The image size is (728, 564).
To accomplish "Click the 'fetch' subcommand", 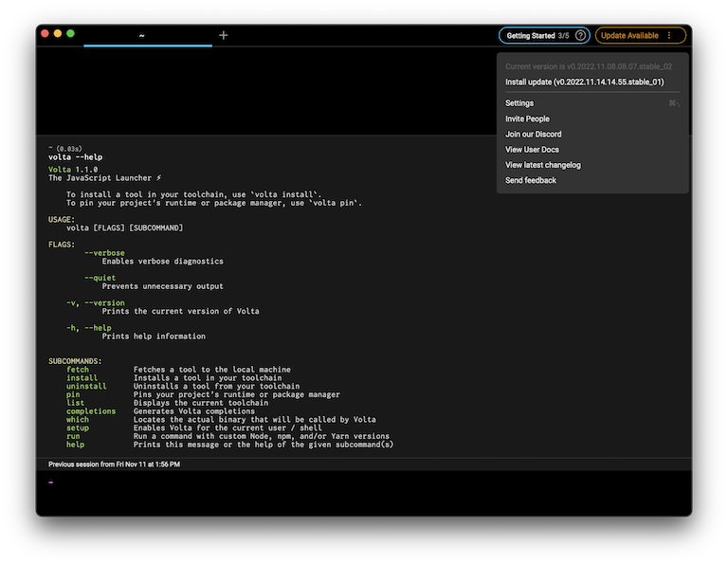I will pyautogui.click(x=78, y=370).
